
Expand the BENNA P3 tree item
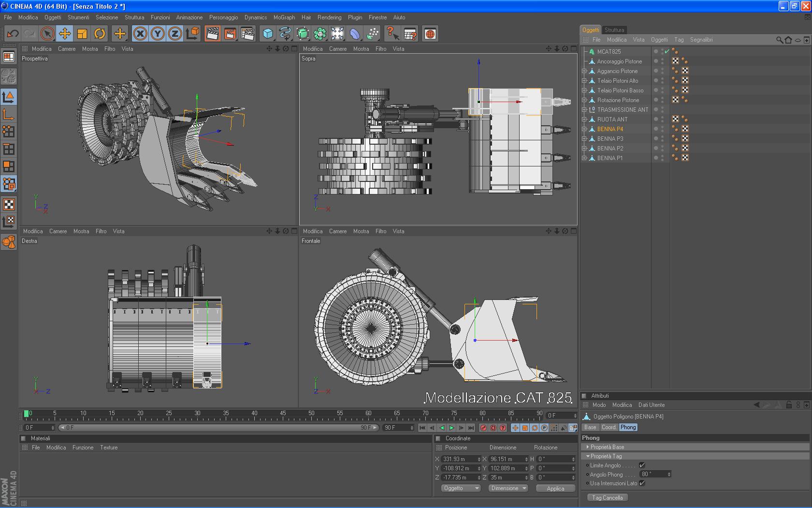584,139
